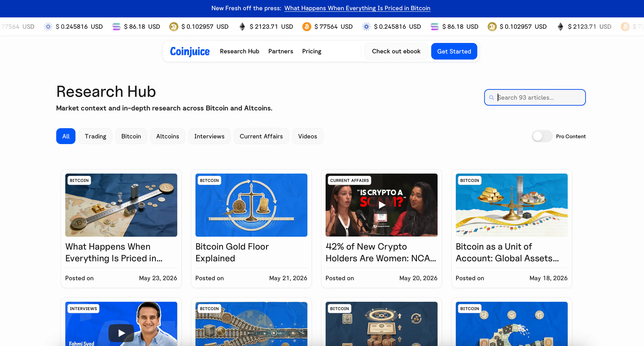
Task: Open the vault and gears Bitcoin thumbnail
Action: [x=381, y=324]
